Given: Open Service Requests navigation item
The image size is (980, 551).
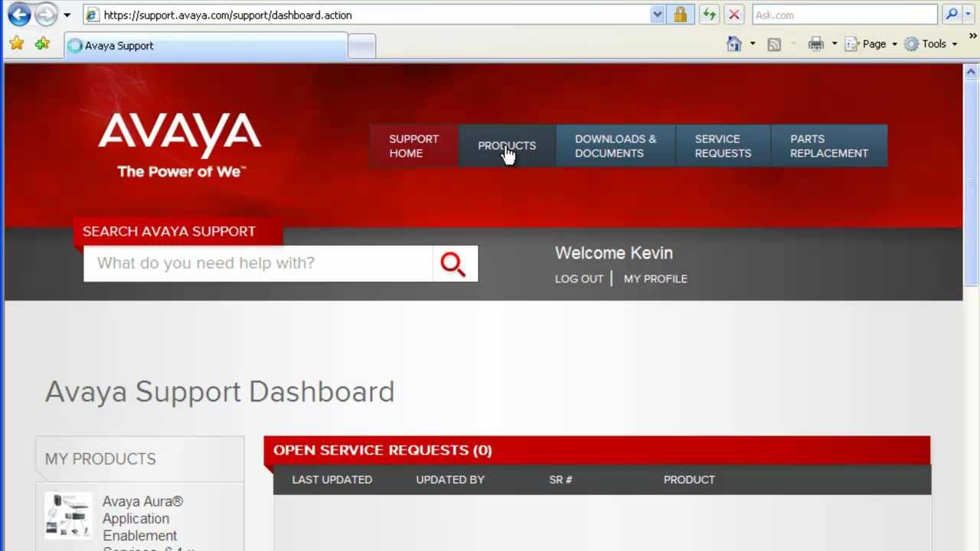Looking at the screenshot, I should 723,145.
